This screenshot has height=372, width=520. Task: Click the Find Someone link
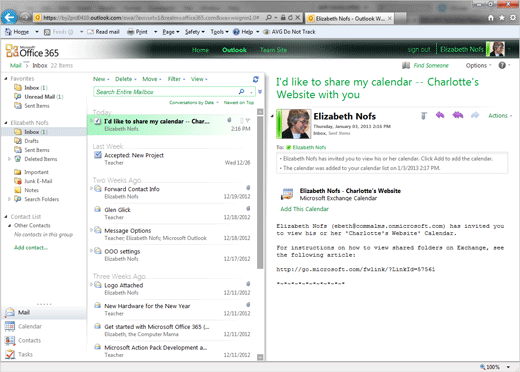pyautogui.click(x=431, y=65)
